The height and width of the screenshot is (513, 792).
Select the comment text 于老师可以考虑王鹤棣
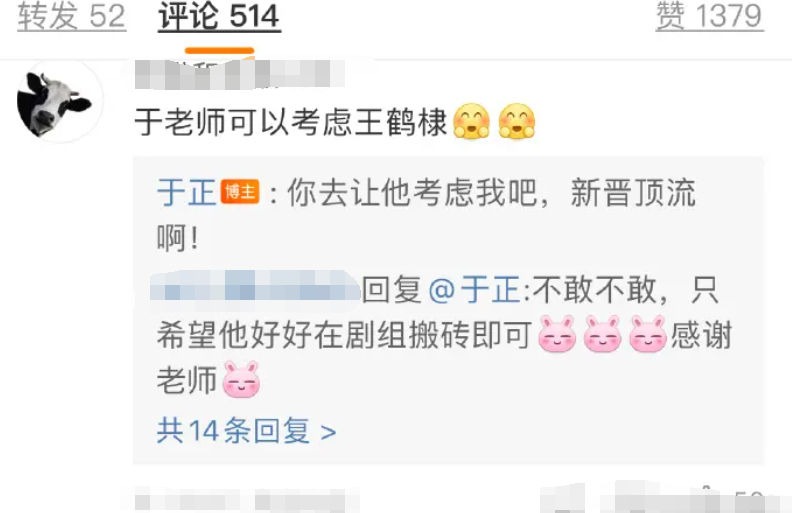tap(291, 123)
